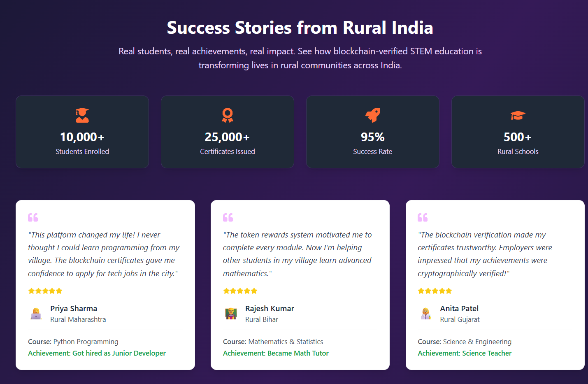Click the star rating in Rajesh Kumar's card
The image size is (588, 384).
tap(240, 291)
